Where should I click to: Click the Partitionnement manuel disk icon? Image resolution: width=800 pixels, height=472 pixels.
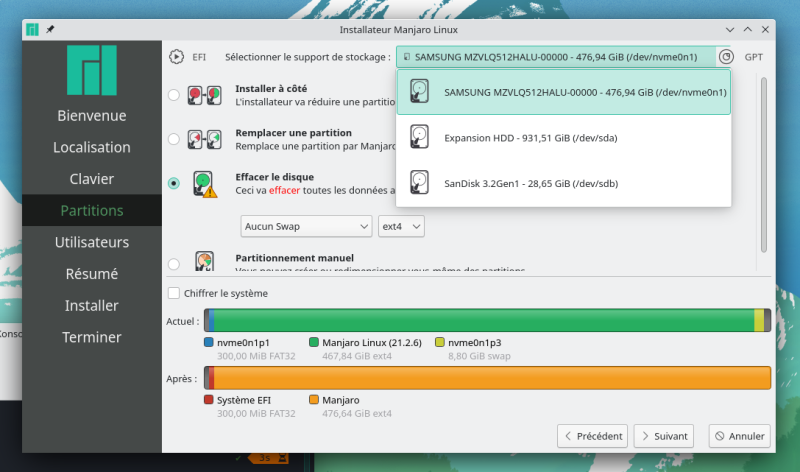(x=205, y=260)
